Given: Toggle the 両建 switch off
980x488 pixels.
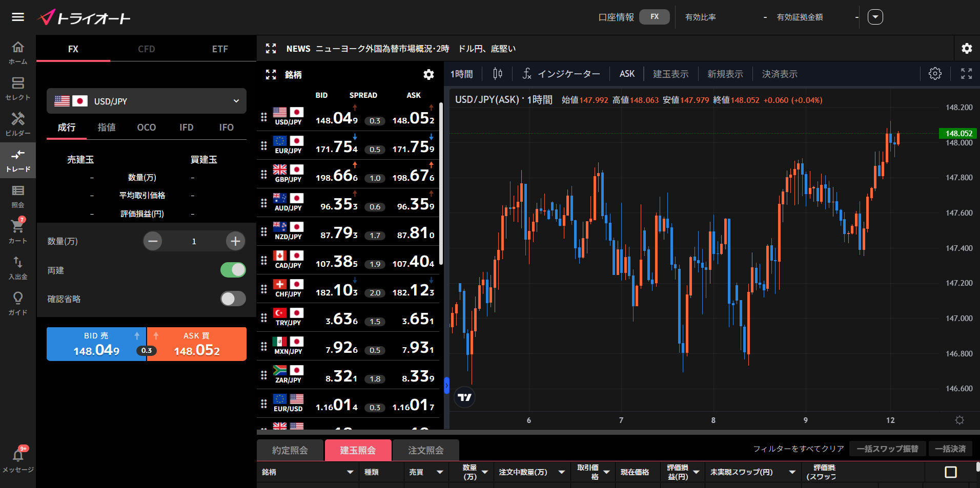Looking at the screenshot, I should 233,270.
